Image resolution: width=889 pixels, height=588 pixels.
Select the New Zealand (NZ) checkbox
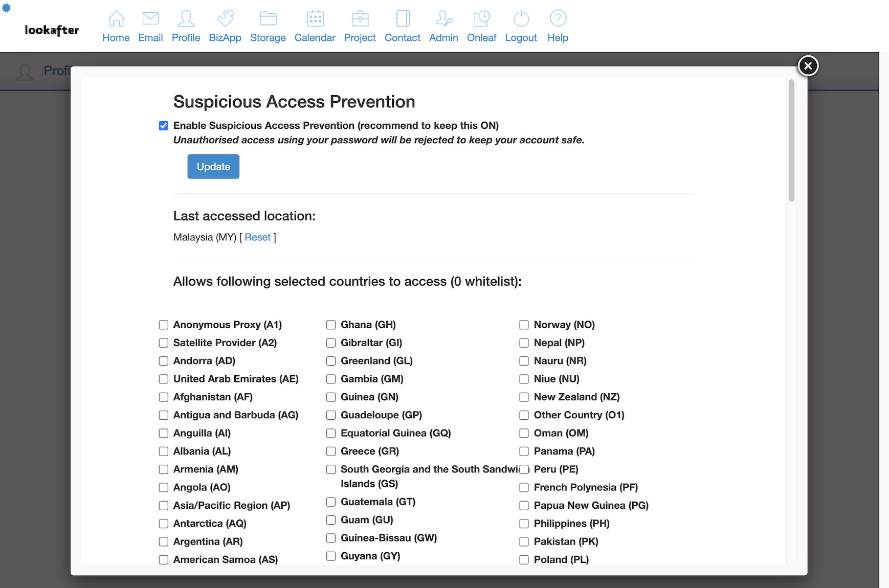click(524, 397)
